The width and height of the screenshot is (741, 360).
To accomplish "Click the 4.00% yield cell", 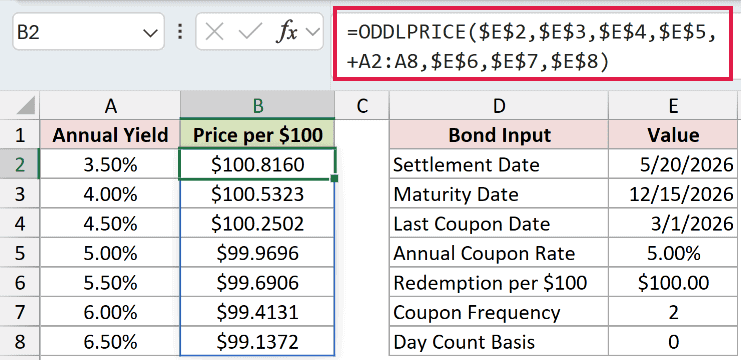I will coord(110,194).
